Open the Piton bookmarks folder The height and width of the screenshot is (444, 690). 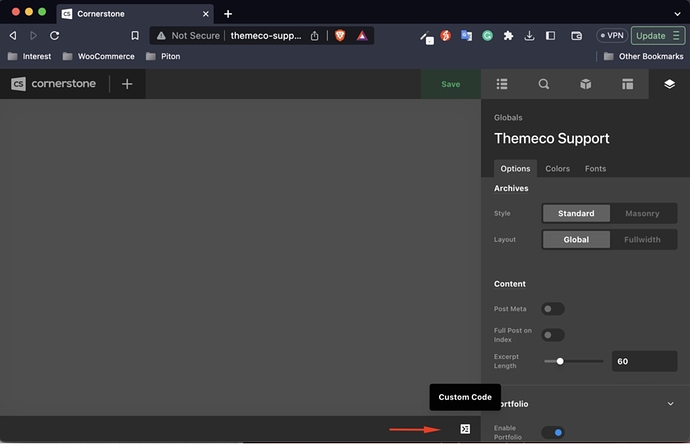pyautogui.click(x=163, y=56)
